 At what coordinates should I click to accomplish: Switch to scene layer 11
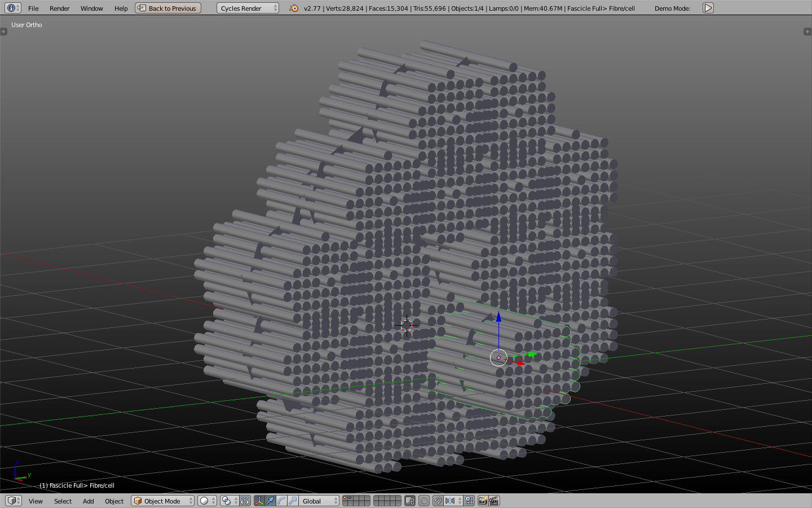[x=345, y=503]
